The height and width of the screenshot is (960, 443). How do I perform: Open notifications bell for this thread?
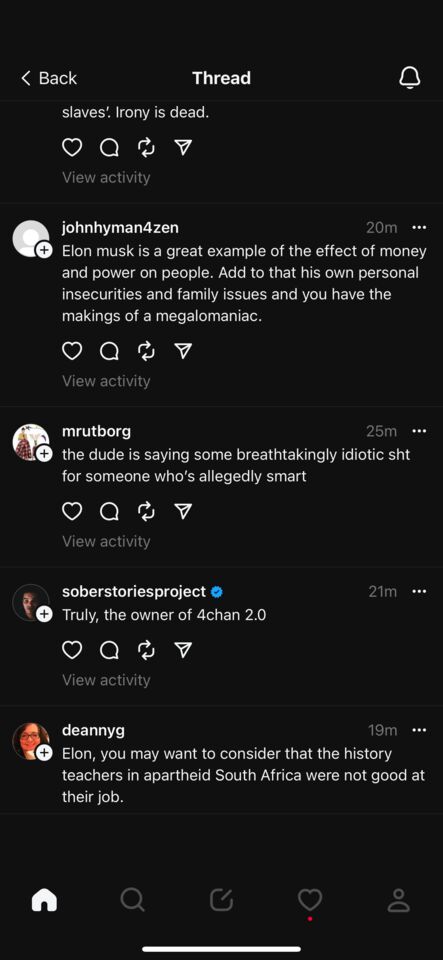coord(409,78)
